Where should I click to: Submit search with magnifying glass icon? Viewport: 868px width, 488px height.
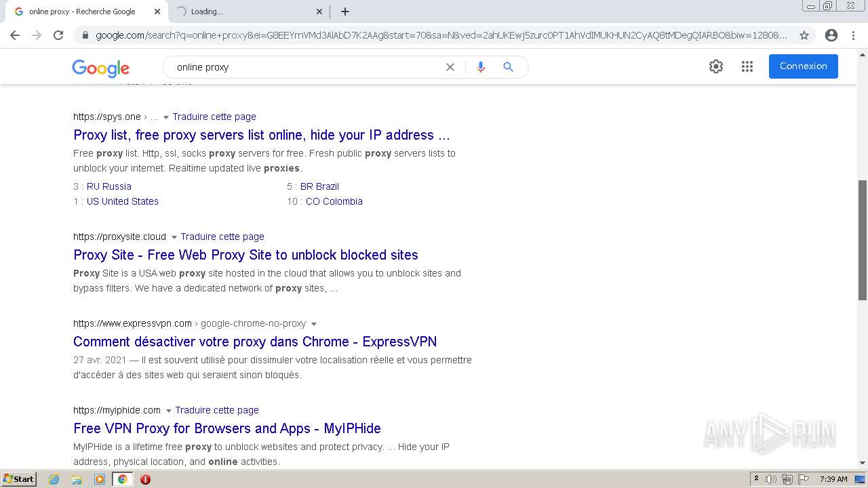508,67
